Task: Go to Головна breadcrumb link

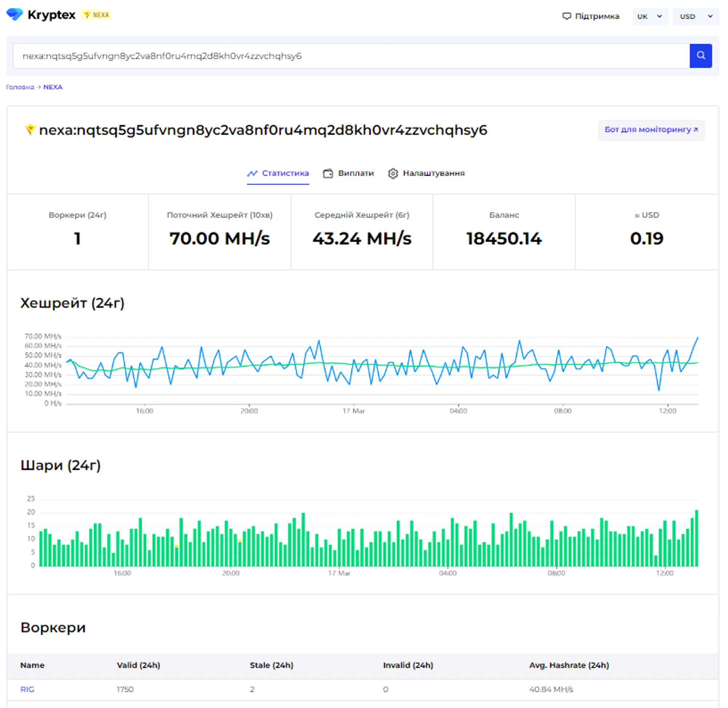Action: pyautogui.click(x=20, y=87)
